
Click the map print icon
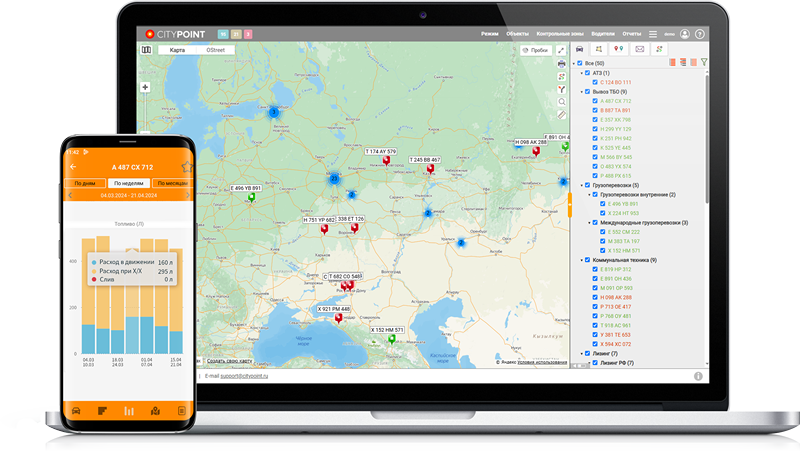coord(562,63)
